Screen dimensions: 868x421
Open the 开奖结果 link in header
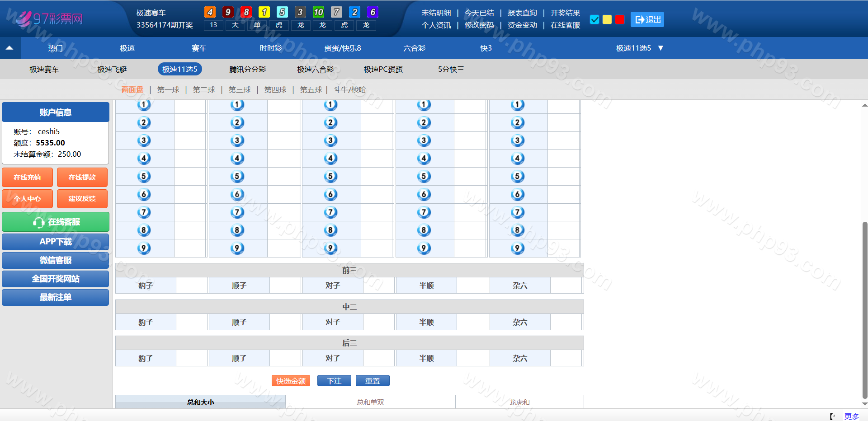pos(565,13)
